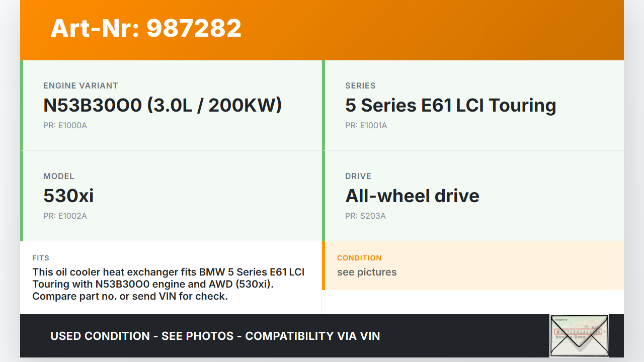Click the VIN envelope icon
644x362 pixels.
579,335
